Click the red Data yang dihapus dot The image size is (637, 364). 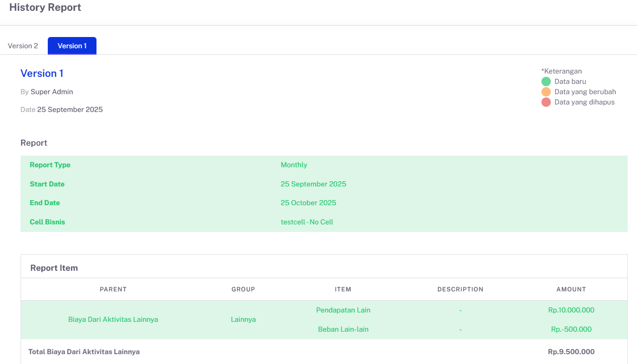click(546, 102)
